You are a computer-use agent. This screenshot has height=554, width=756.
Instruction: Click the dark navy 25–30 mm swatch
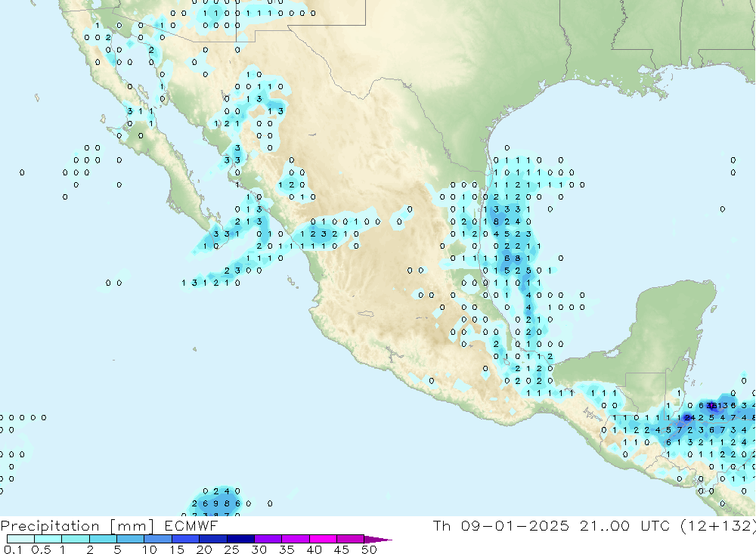coord(240,540)
